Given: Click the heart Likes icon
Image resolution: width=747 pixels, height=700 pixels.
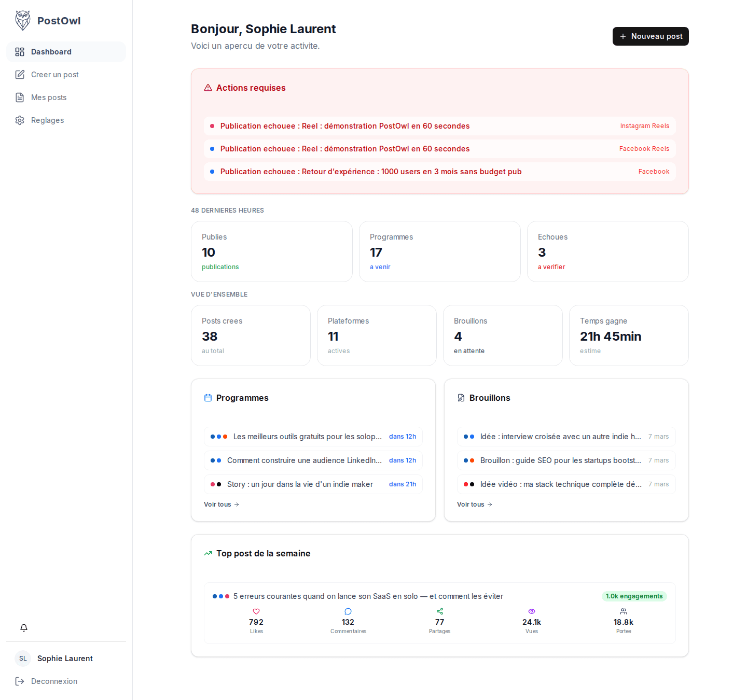Looking at the screenshot, I should (x=256, y=612).
